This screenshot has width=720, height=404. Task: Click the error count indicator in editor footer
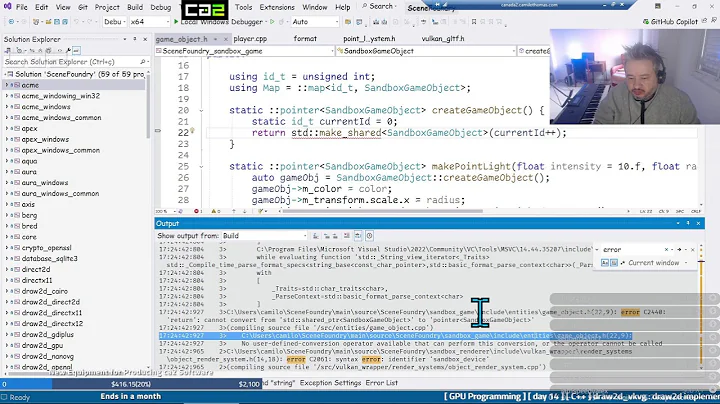coord(197,211)
